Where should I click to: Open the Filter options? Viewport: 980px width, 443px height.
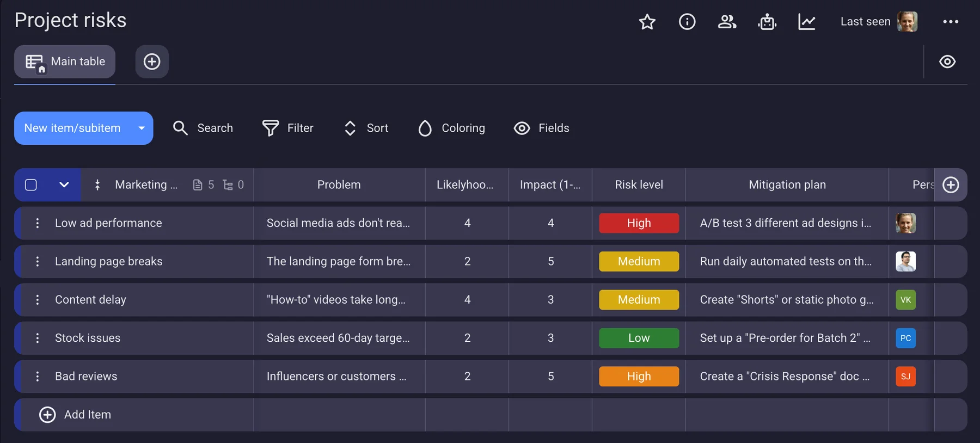[x=288, y=128]
